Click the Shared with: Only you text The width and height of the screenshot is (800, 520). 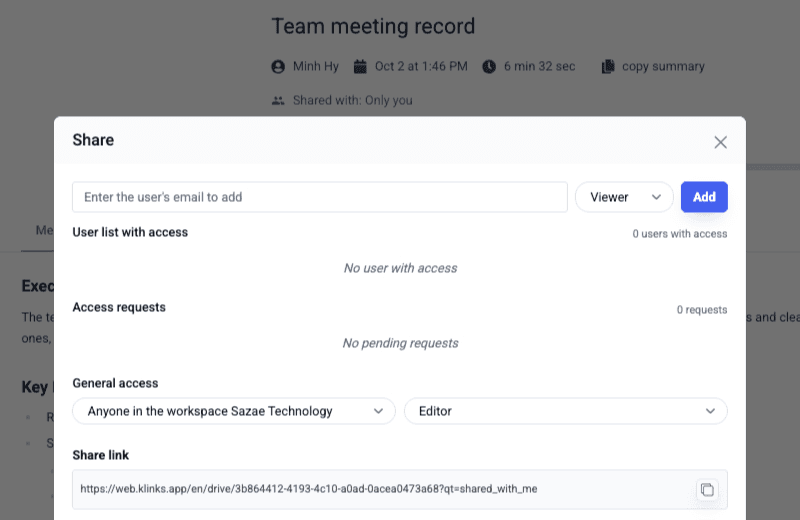coord(353,100)
